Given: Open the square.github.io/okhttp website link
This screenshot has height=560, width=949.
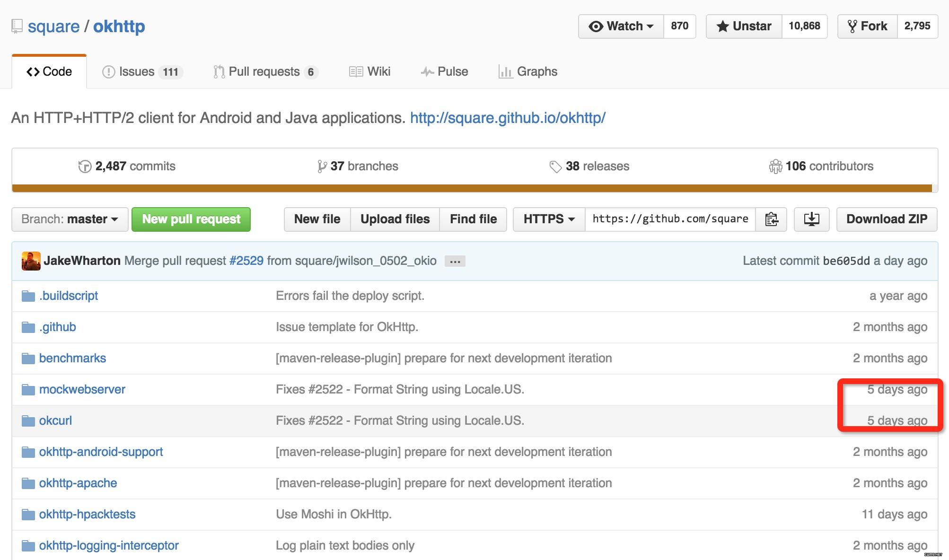Looking at the screenshot, I should pyautogui.click(x=508, y=118).
